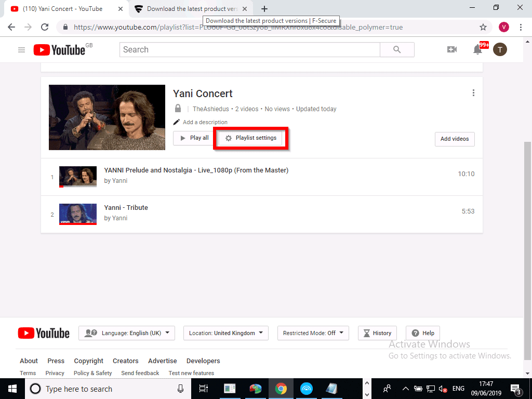Screen dimensions: 532x399
Task: Open the account avatar menu
Action: 500,49
